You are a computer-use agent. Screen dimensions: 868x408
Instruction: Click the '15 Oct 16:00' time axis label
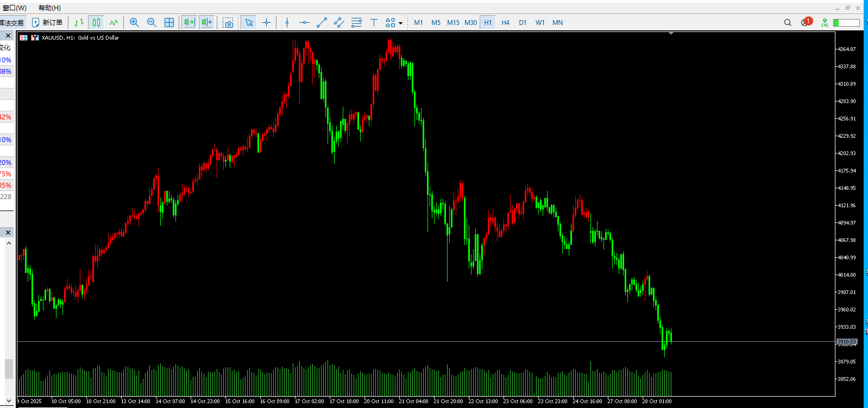click(x=240, y=401)
